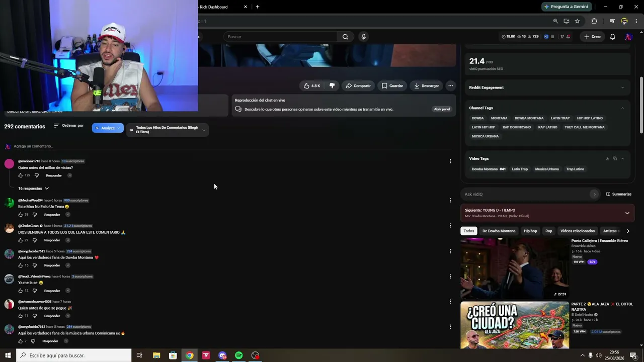Select the Hip hop filter chip
Viewport: 644px width, 362px height.
pyautogui.click(x=530, y=231)
